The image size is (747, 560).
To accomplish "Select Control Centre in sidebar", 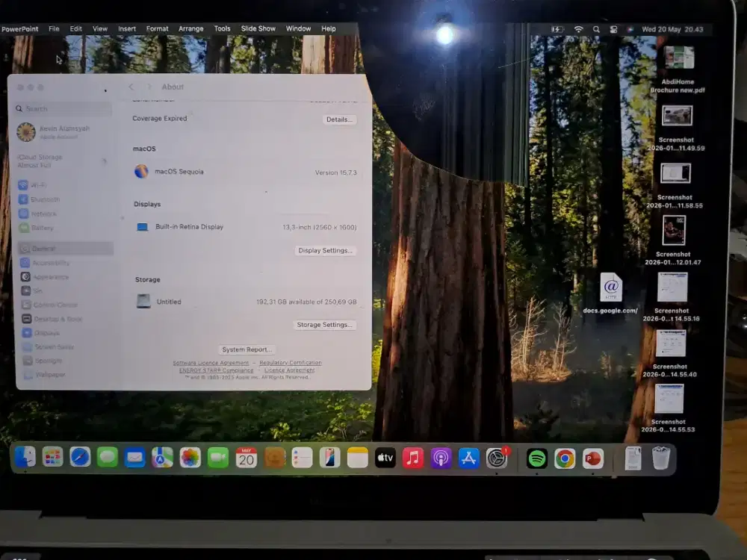I will coord(67,305).
